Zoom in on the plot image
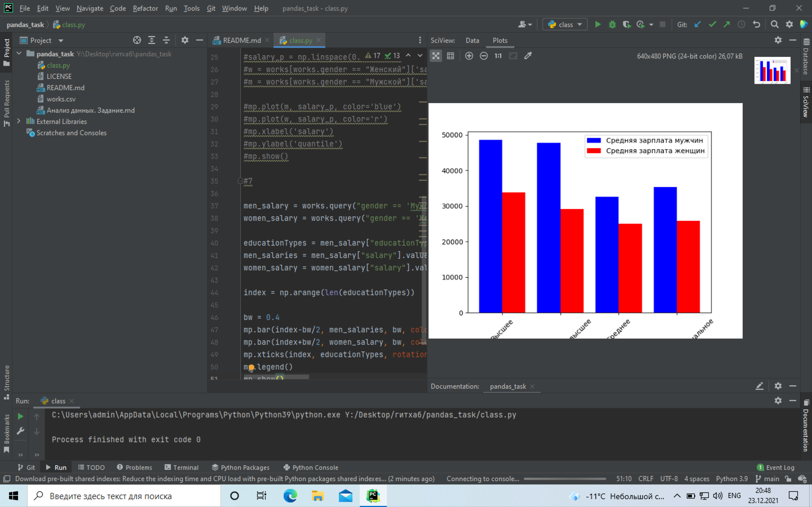Image resolution: width=812 pixels, height=507 pixels. pyautogui.click(x=469, y=56)
